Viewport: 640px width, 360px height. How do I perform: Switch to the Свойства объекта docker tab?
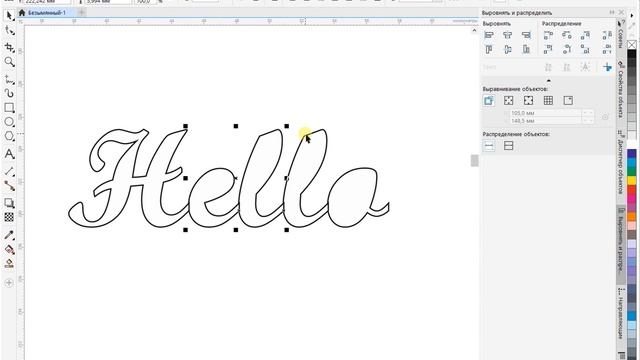coord(620,90)
